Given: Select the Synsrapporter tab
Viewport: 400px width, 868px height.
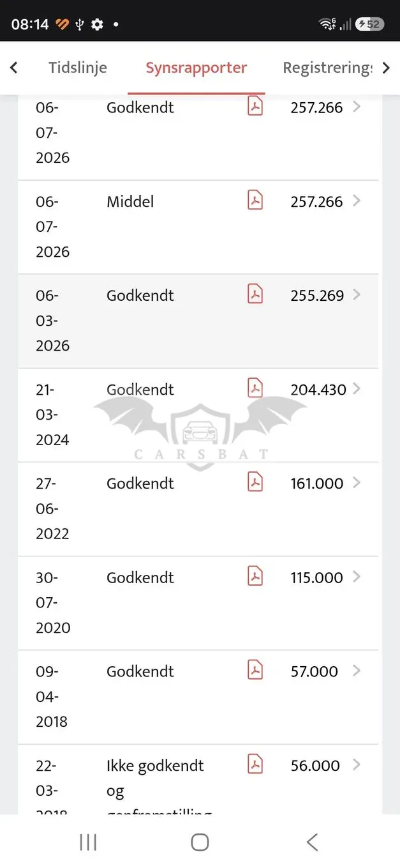Looking at the screenshot, I should 196,68.
